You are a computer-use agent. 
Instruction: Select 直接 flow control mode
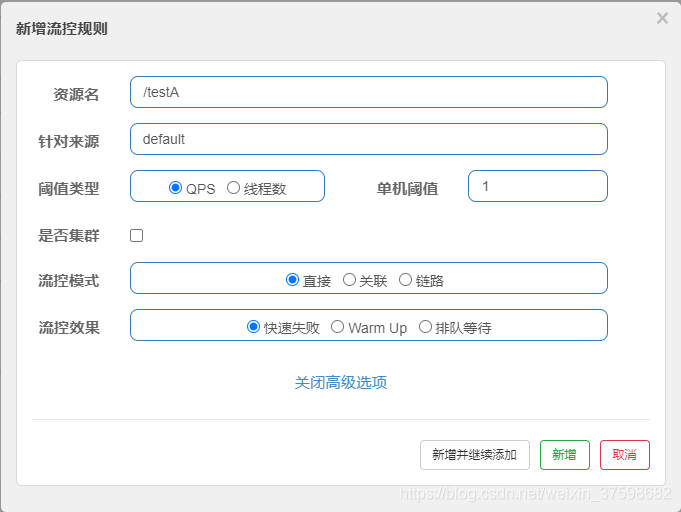(292, 280)
